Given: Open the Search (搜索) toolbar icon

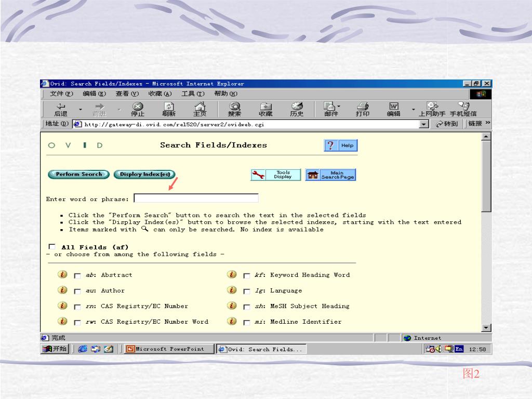Looking at the screenshot, I should click(x=234, y=109).
